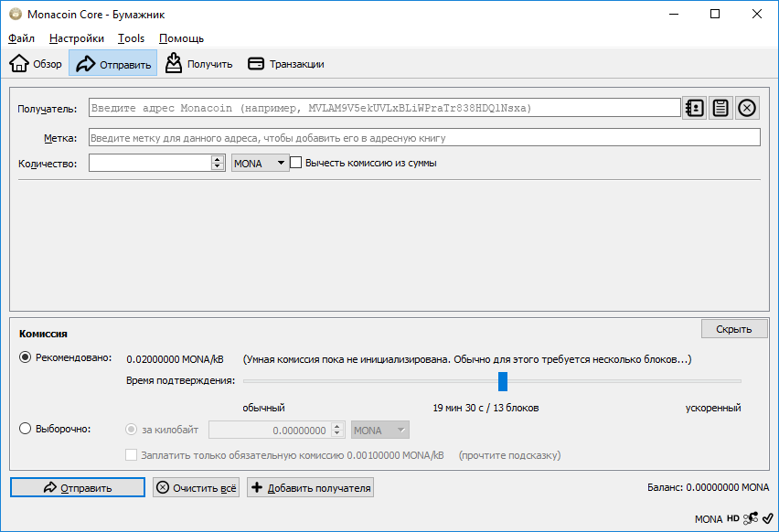Select the Отправить toolbar tab
Image resolution: width=779 pixels, height=532 pixels.
113,64
